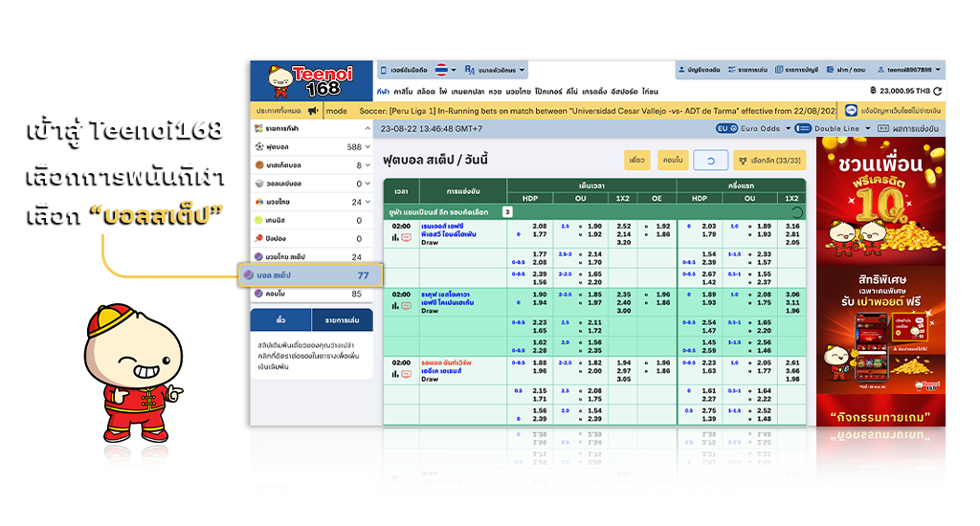This screenshot has width=980, height=526.
Task: Click the refresh spinner button
Action: [711, 160]
